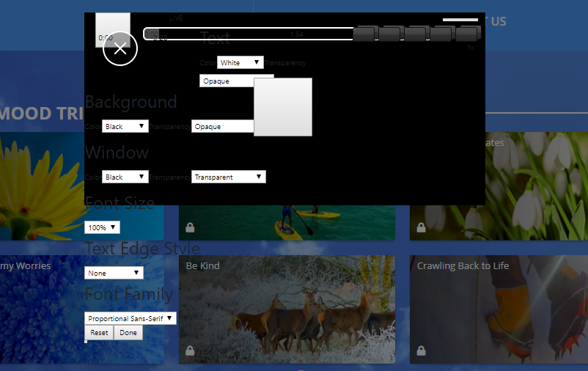Screen dimensions: 588x371
Task: Click the Background heading in caption settings
Action: point(131,102)
